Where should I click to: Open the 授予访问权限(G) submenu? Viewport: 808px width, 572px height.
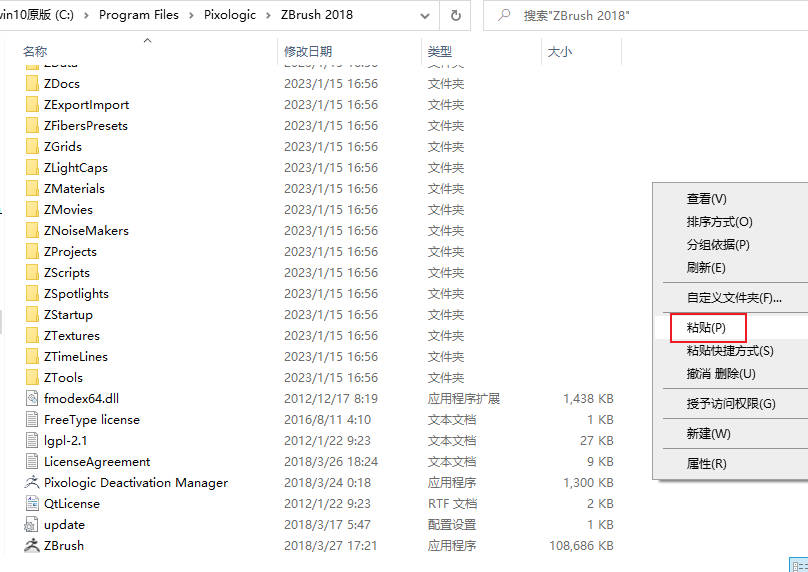pos(731,403)
